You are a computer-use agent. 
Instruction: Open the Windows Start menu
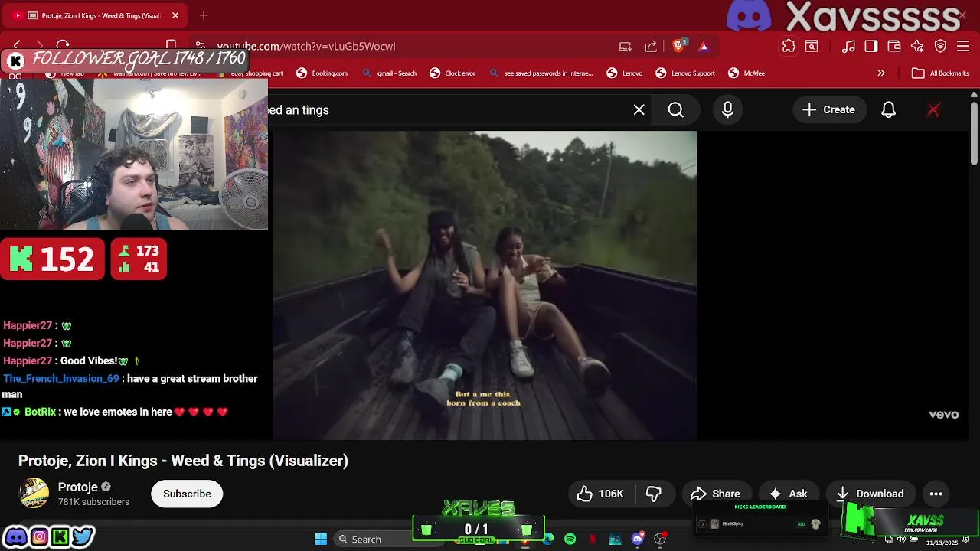321,540
